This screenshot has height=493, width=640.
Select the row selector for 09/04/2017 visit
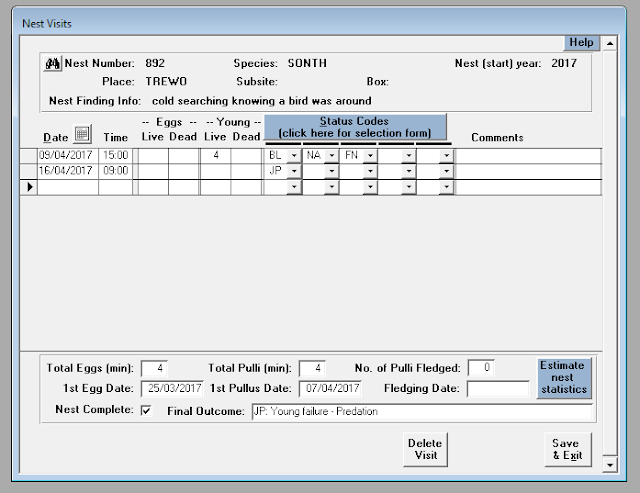[x=29, y=155]
